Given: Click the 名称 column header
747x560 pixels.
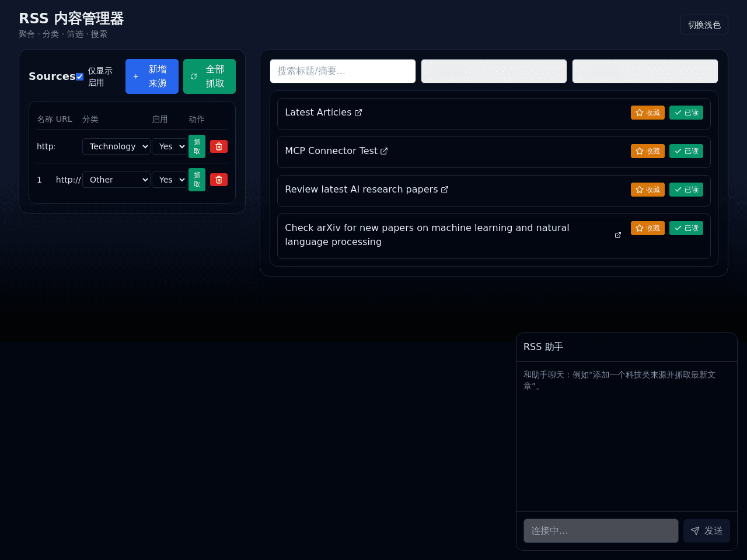Looking at the screenshot, I should (45, 120).
